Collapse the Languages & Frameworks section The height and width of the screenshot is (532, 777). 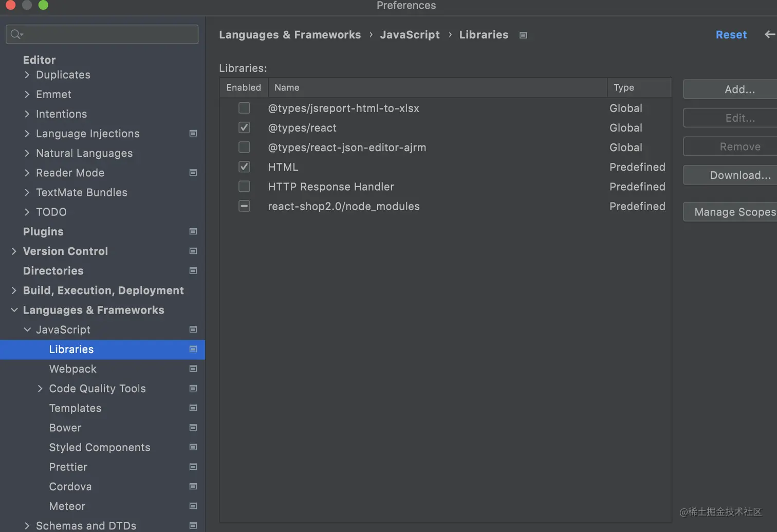[x=14, y=310]
